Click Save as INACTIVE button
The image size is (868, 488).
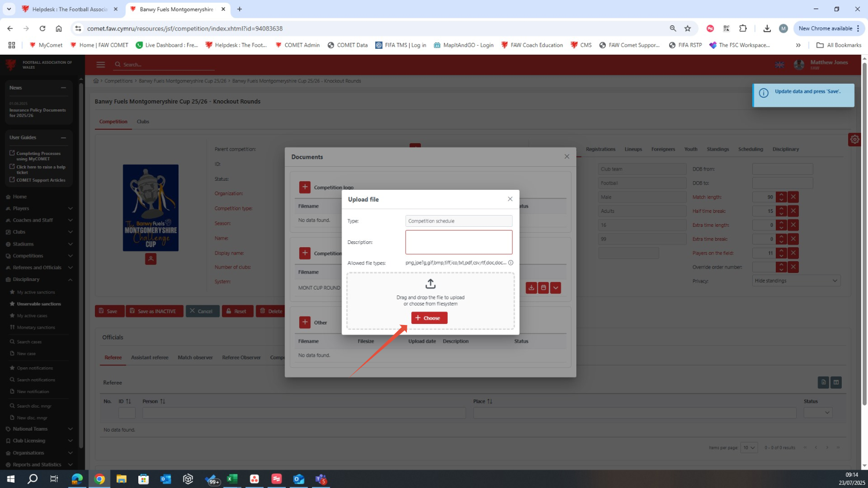tap(154, 311)
